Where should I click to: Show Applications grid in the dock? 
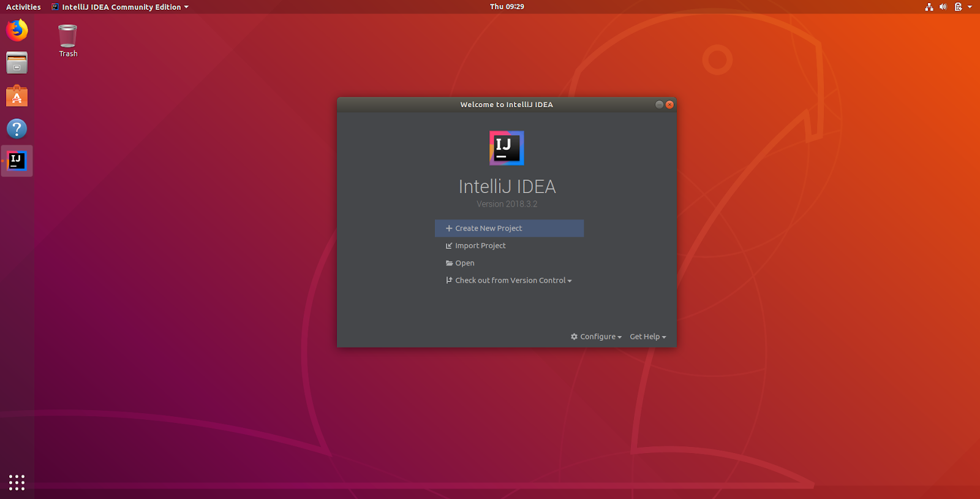17,482
